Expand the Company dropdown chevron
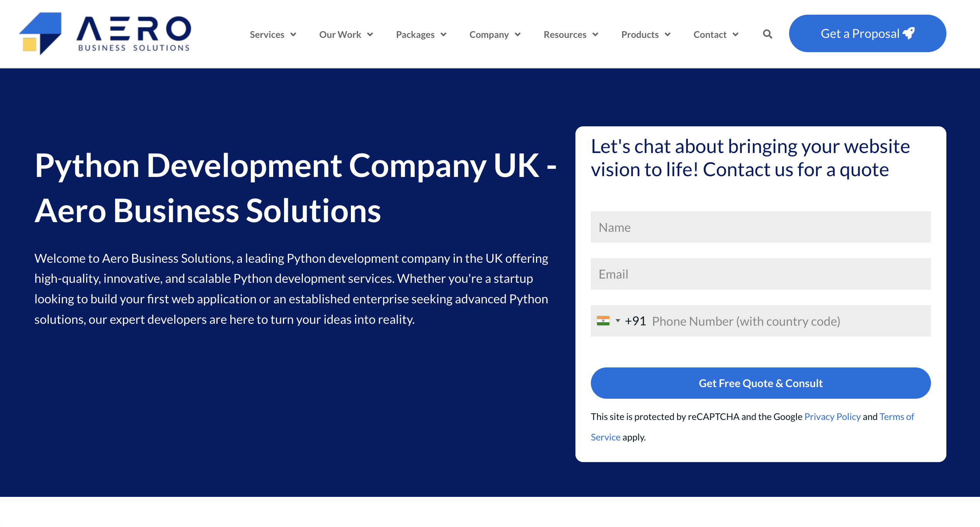This screenshot has width=980, height=527. pos(517,34)
